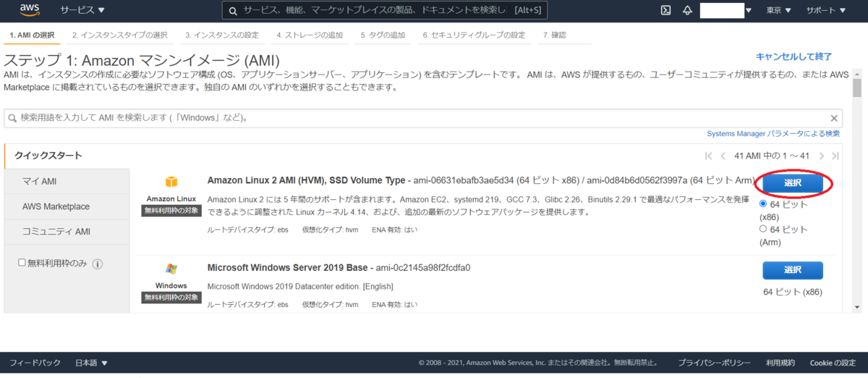
Task: Select 64 ビット (x86) radio for Amazon Linux
Action: pyautogui.click(x=763, y=204)
